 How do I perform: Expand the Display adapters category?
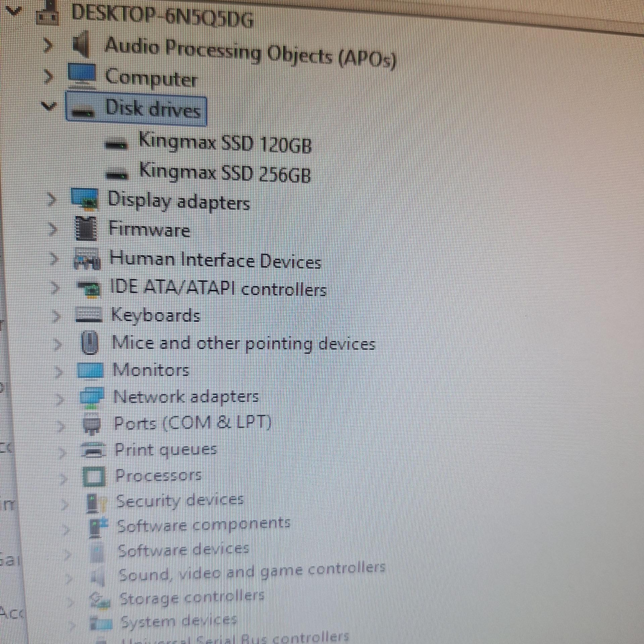[x=51, y=200]
